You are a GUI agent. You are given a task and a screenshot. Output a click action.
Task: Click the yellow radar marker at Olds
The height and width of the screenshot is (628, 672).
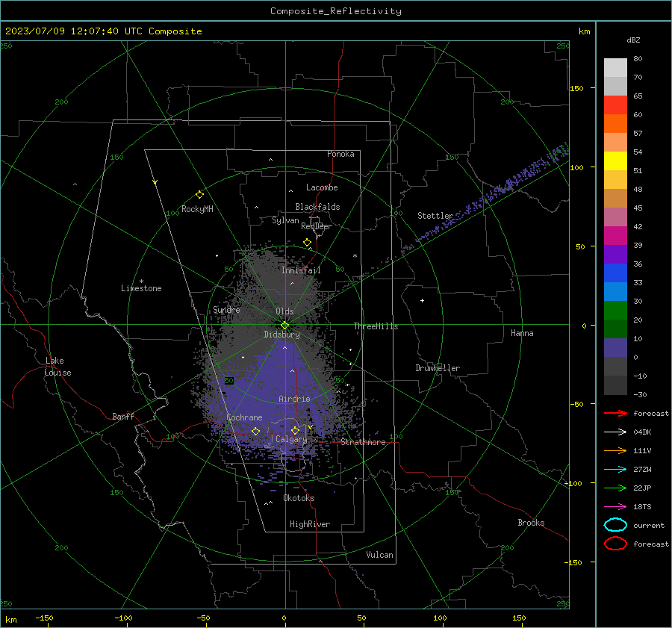point(284,326)
